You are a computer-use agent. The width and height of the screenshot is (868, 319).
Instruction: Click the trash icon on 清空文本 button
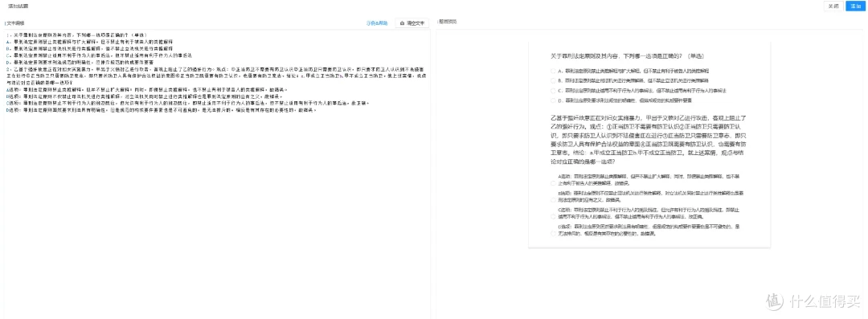tap(402, 23)
